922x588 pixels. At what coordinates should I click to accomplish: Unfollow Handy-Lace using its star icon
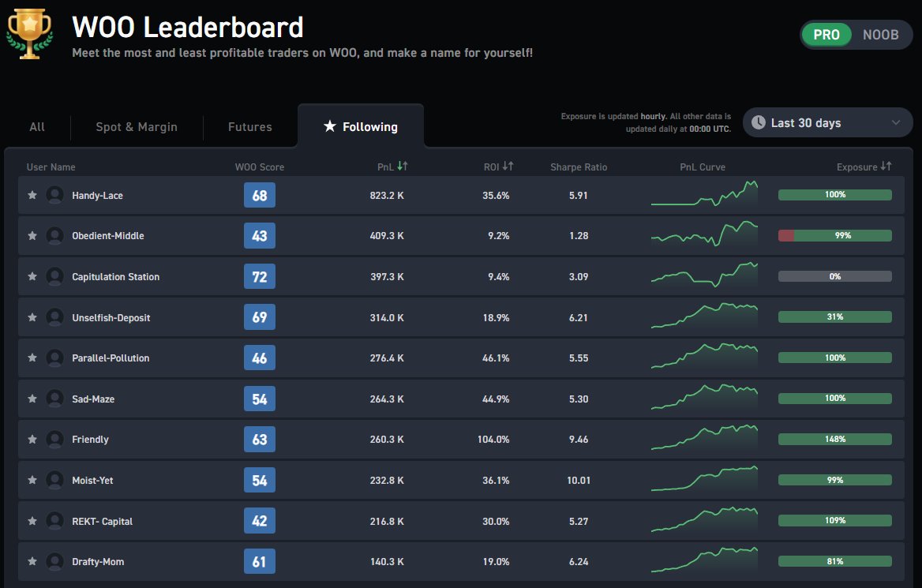[x=32, y=195]
